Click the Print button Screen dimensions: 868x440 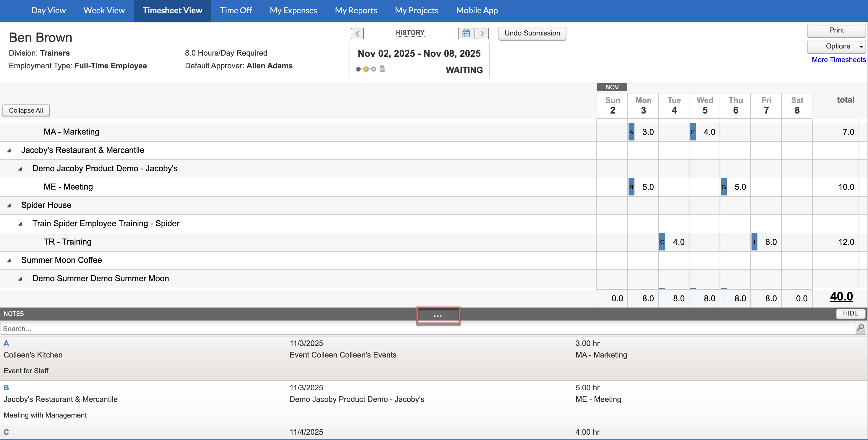tap(836, 30)
